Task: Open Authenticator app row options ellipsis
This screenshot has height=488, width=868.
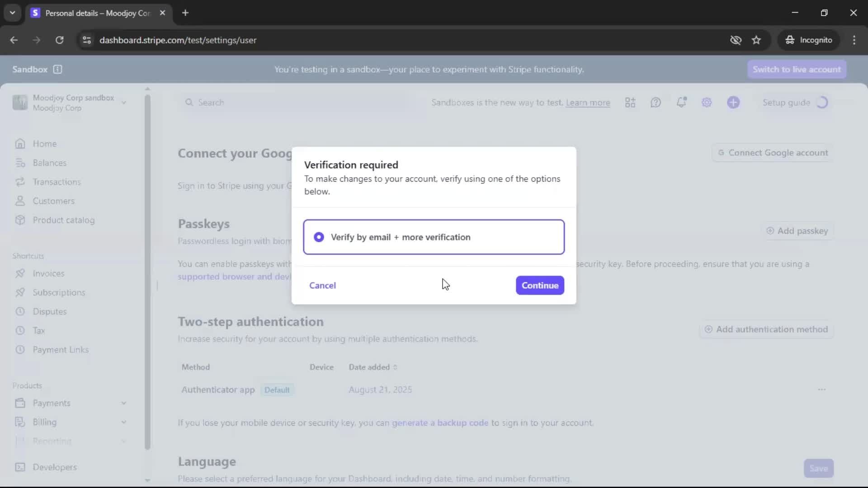Action: coord(821,389)
